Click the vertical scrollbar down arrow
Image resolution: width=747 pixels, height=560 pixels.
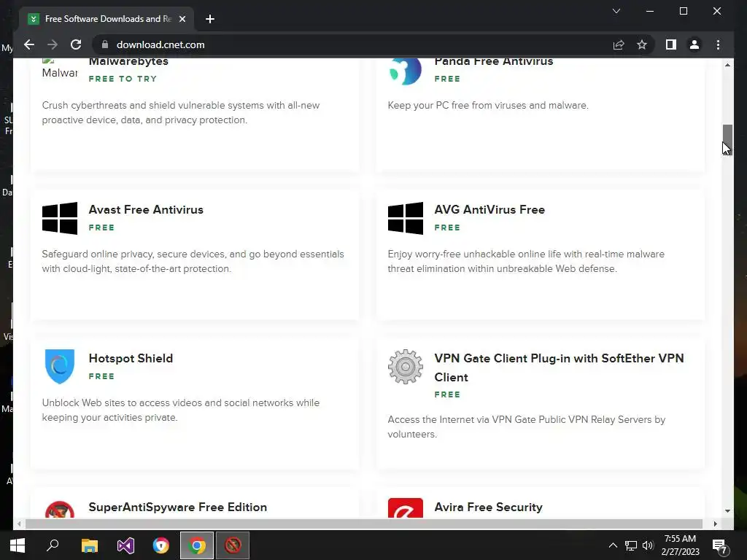(x=727, y=511)
